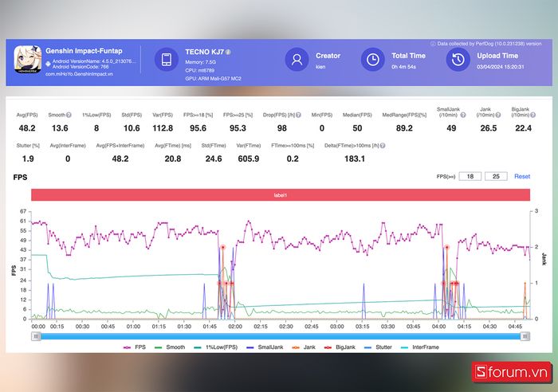Click the Creator name kien
The height and width of the screenshot is (392, 558).
320,67
